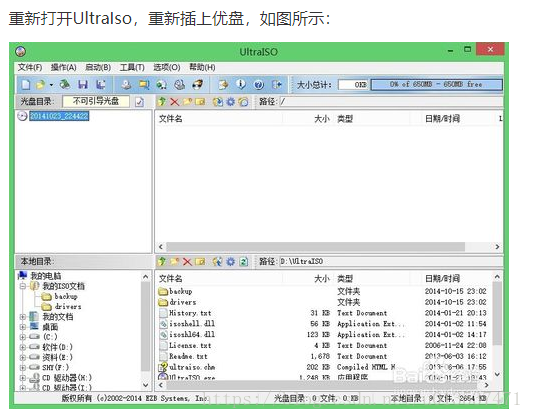Screen dimensions: 533x419
Task: Click the 大小总计 0KB size field
Action: point(353,85)
